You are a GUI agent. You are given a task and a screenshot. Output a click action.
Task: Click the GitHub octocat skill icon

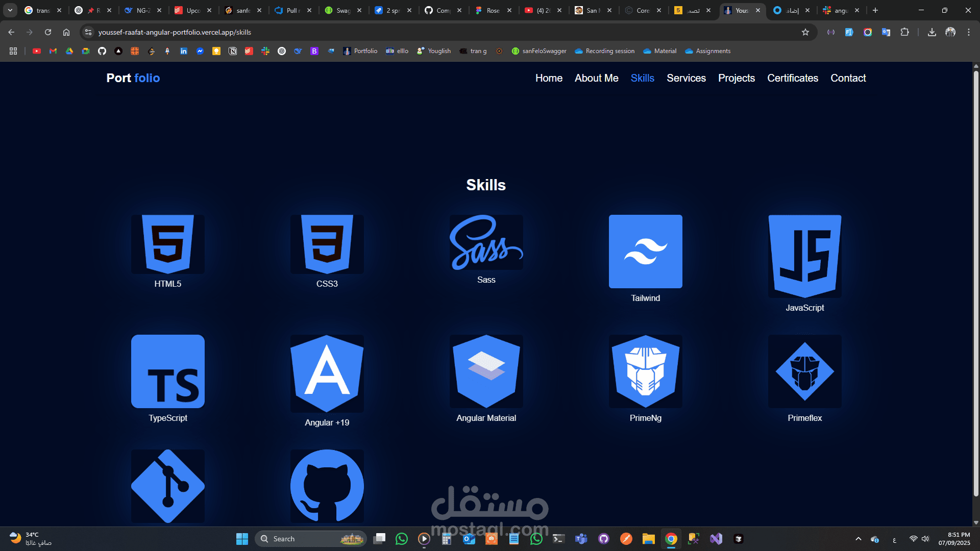click(x=327, y=486)
